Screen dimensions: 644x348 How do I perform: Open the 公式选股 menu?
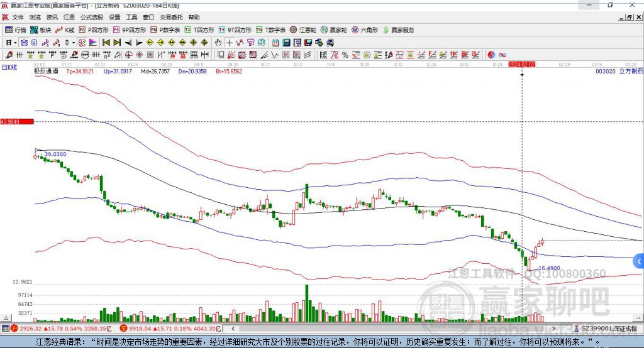[91, 18]
